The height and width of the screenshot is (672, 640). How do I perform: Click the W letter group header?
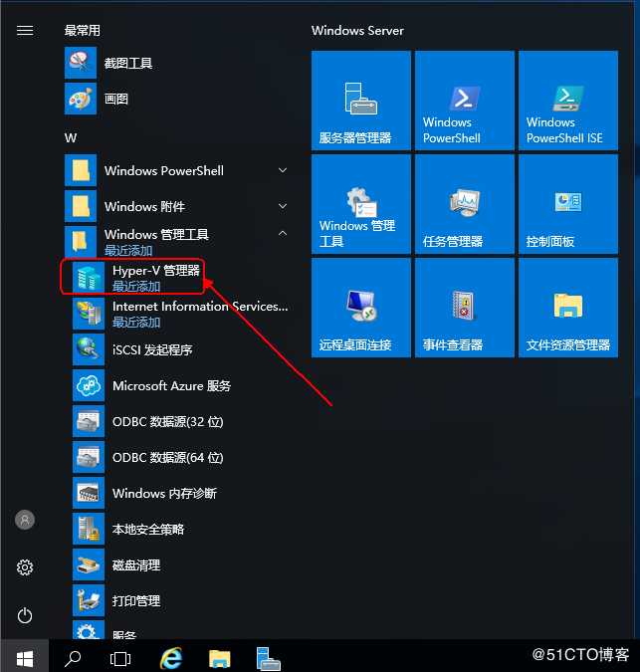click(x=71, y=138)
